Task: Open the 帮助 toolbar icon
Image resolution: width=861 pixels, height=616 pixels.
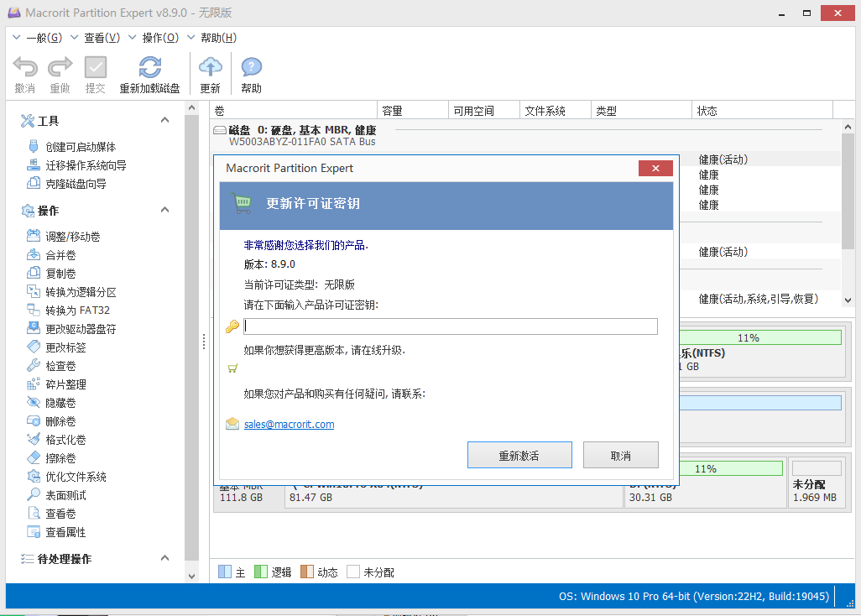Action: tap(250, 72)
